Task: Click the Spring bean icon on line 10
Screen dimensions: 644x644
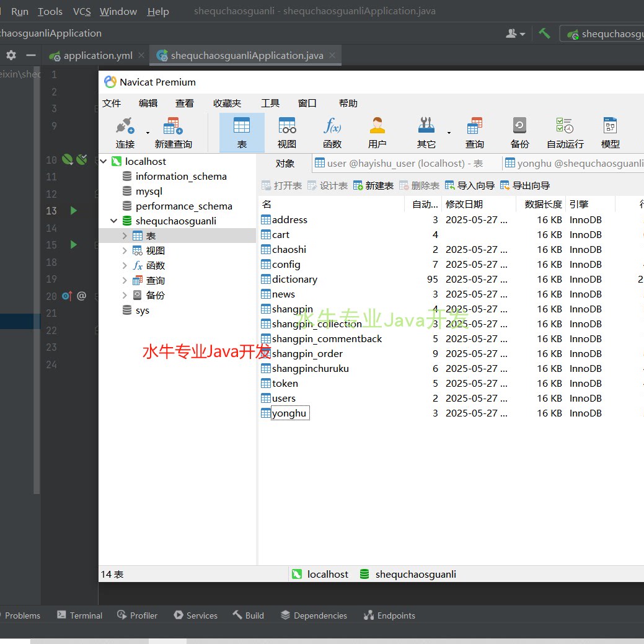Action: coord(68,159)
